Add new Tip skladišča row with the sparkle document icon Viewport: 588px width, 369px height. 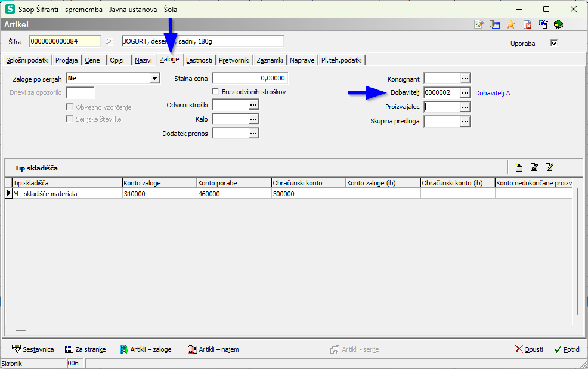[x=519, y=168]
